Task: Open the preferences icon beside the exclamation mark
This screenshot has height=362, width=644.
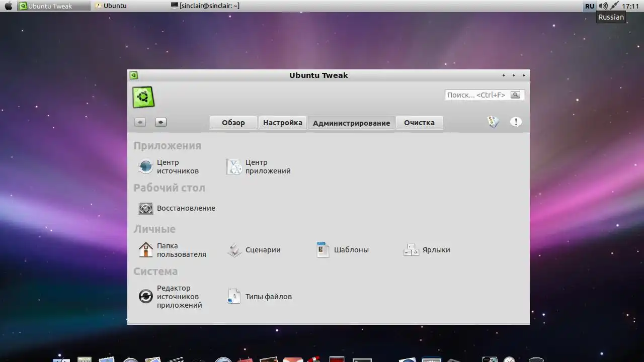Action: [x=494, y=122]
